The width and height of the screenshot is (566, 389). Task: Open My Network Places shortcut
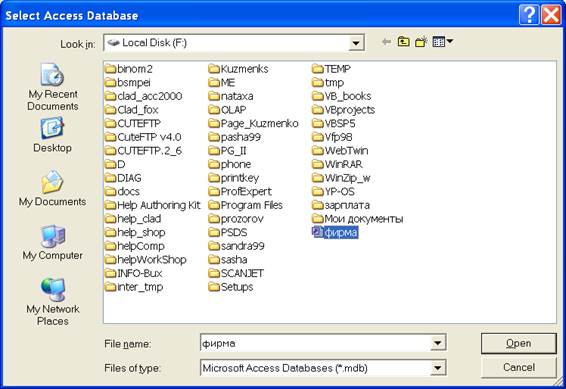point(52,302)
